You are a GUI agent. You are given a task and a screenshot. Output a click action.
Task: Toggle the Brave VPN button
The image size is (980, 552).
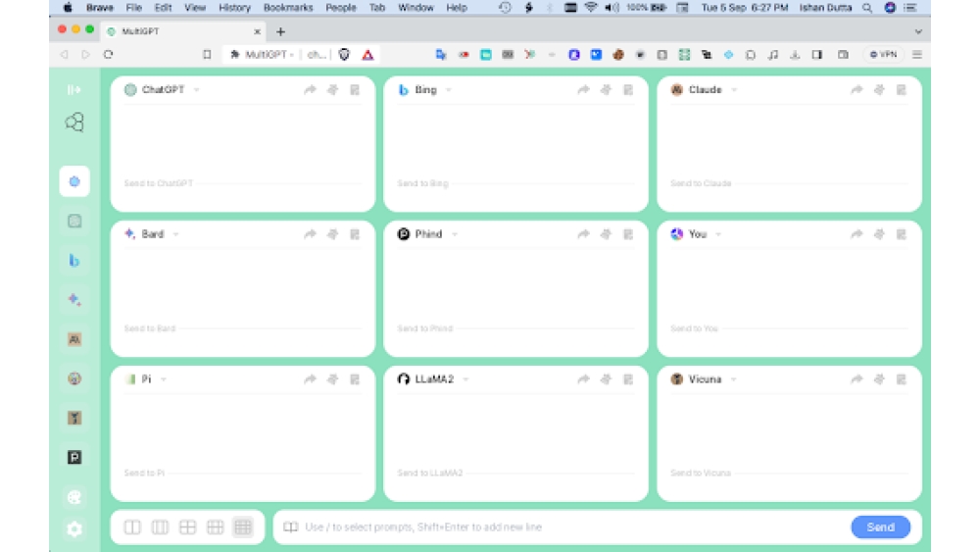pyautogui.click(x=883, y=55)
